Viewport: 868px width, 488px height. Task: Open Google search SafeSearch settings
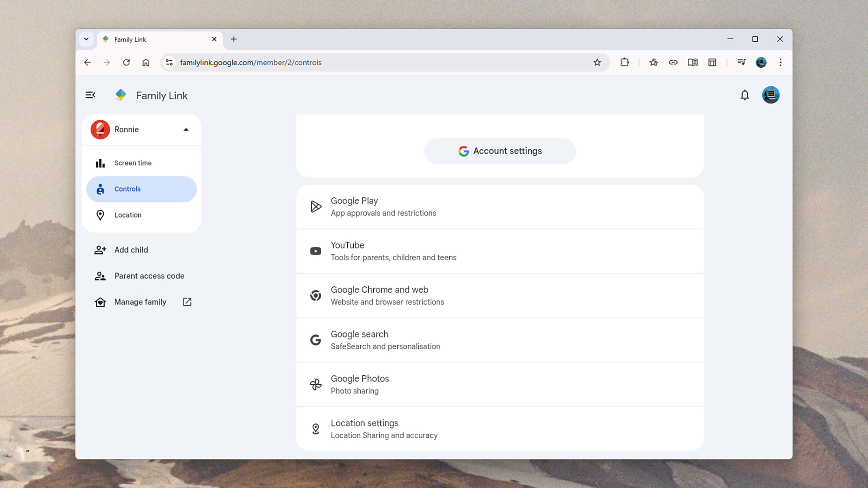[500, 340]
